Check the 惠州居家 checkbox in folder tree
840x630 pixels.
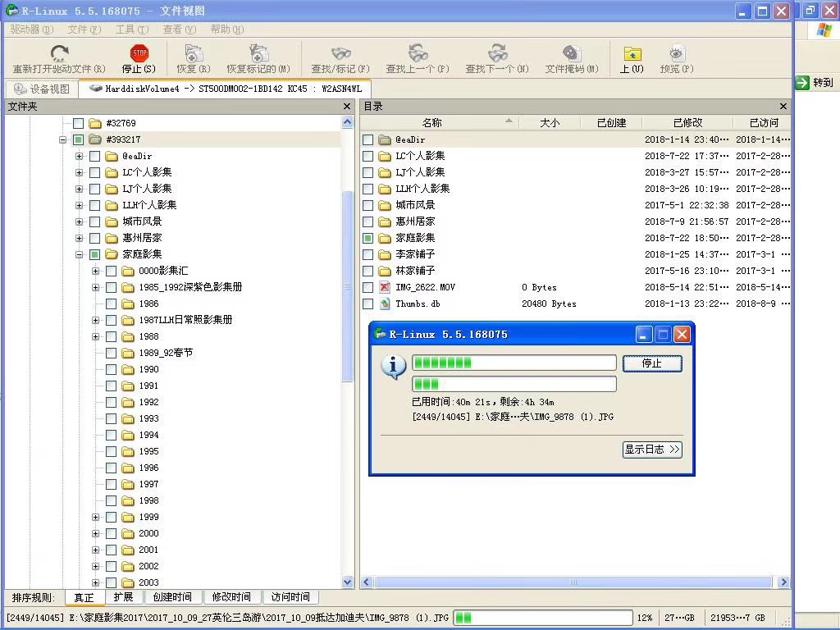pos(95,238)
